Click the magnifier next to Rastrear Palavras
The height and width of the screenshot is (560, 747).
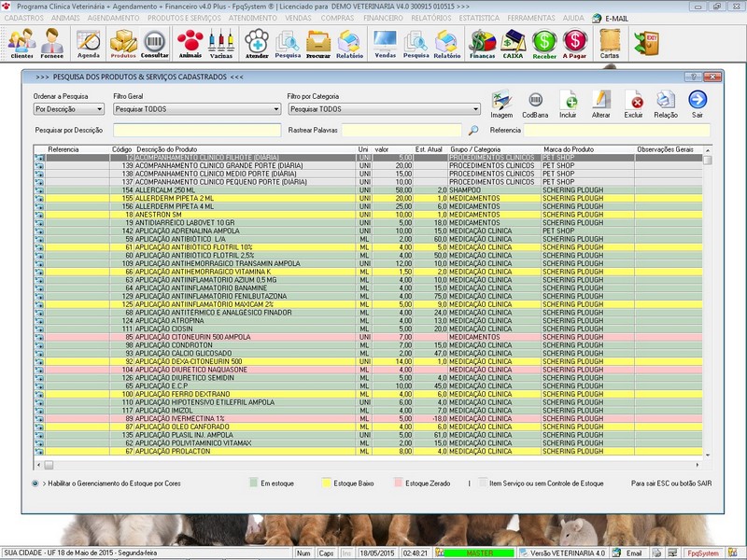[x=473, y=131]
